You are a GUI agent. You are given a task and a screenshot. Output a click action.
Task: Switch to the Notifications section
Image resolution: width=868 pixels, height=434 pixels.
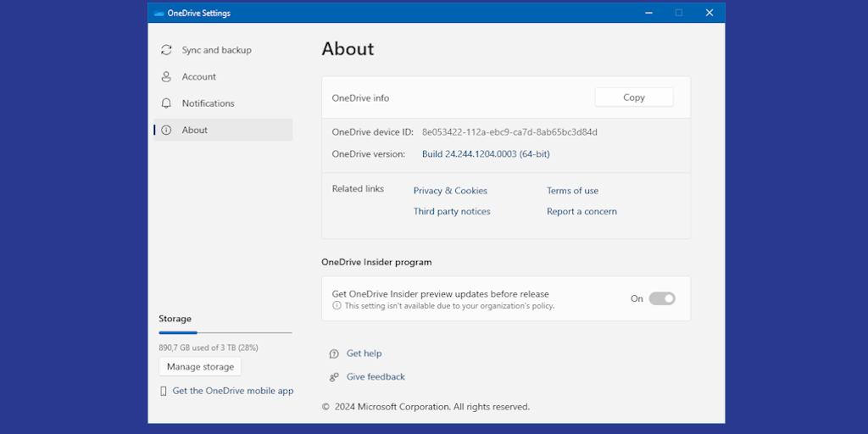pos(208,103)
